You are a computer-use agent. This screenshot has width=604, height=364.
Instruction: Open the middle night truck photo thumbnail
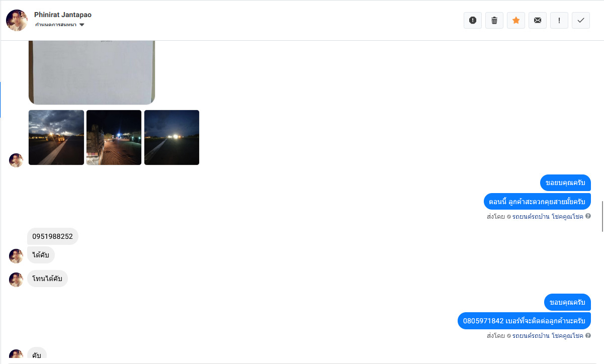click(x=114, y=137)
